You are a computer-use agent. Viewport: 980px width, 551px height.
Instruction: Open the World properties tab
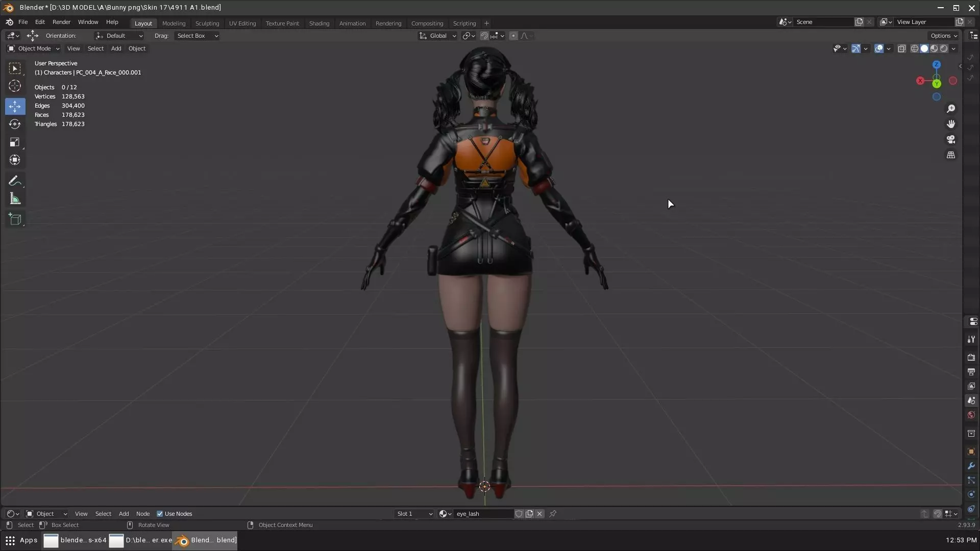[x=971, y=415]
